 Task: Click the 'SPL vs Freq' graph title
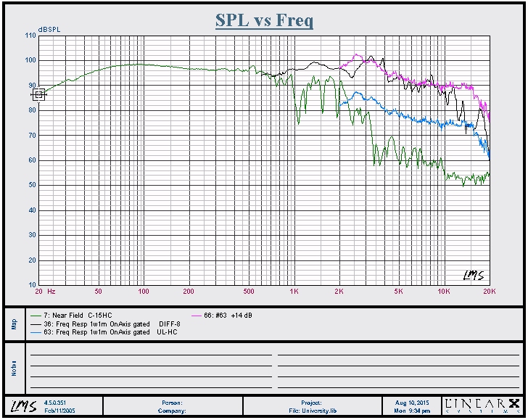click(x=264, y=20)
